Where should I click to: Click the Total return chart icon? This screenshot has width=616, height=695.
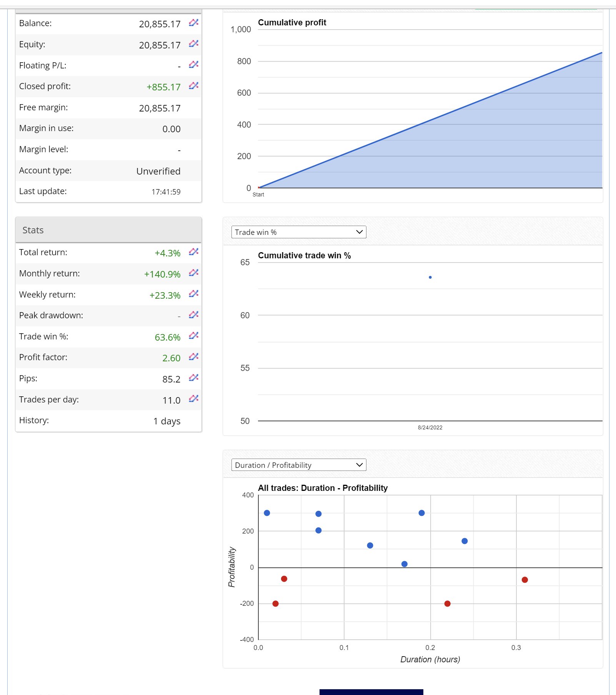(x=193, y=252)
